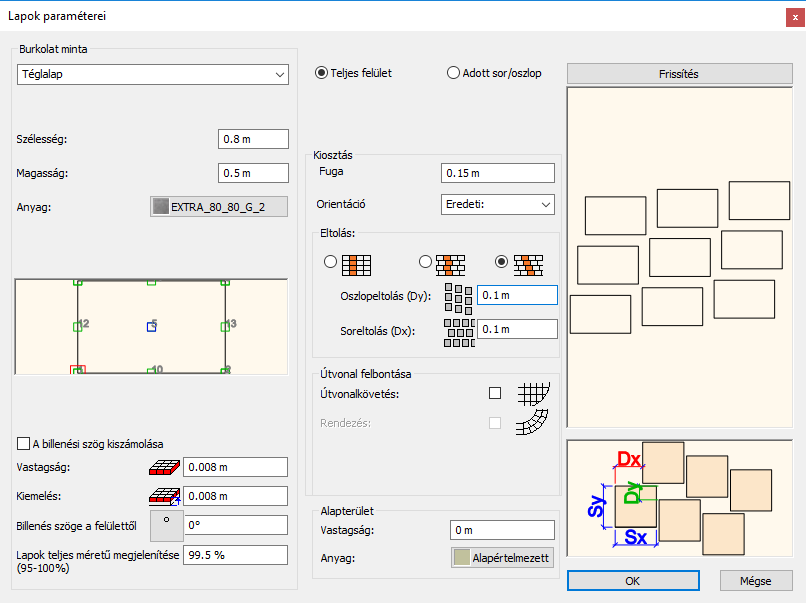
Task: Confirm with the OK button
Action: pos(633,581)
